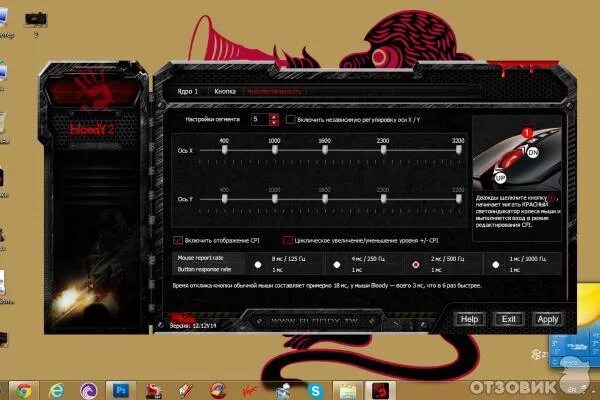Click the 'Mouse report rate' label
The height and width of the screenshot is (400, 600).
200,258
